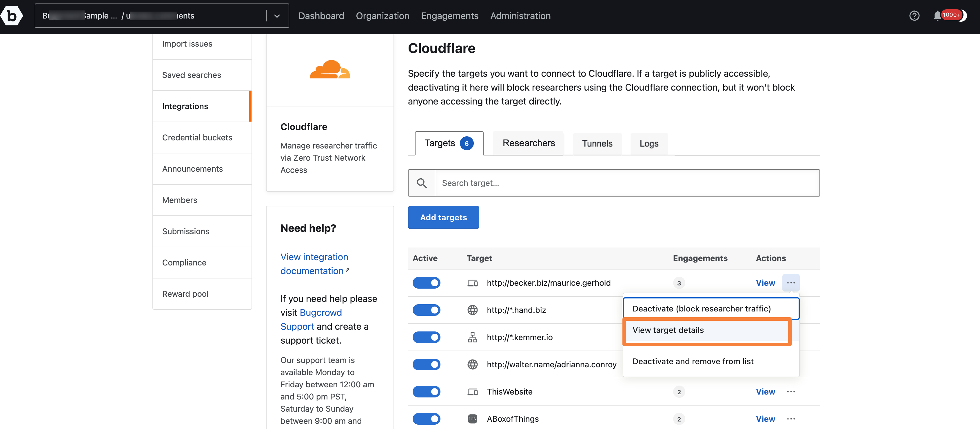Click the network icon beside kemmer.io target
The height and width of the screenshot is (429, 980).
[473, 337]
